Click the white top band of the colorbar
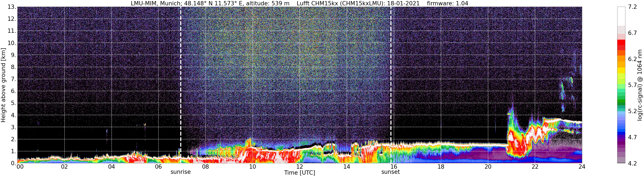Viewport: 644px width, 177px height. [x=621, y=16]
